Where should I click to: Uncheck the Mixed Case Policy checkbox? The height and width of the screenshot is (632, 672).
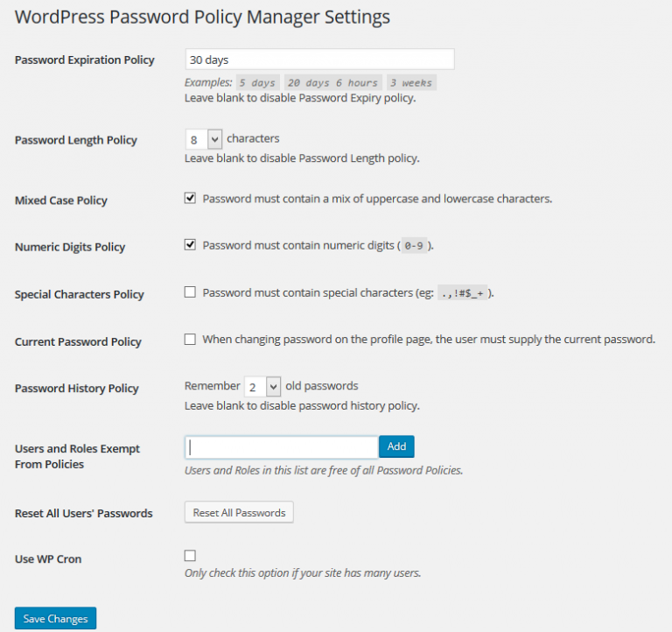tap(190, 199)
